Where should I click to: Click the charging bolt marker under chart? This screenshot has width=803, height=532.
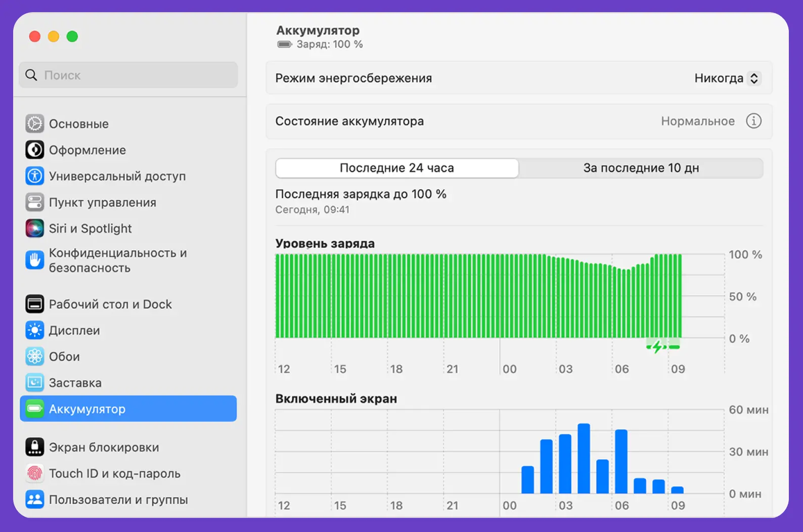click(x=657, y=346)
